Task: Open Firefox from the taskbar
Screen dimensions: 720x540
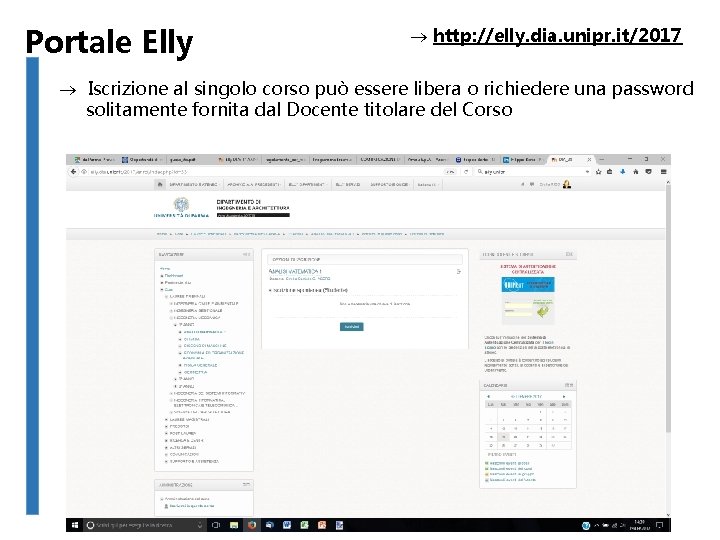Action: [252, 525]
